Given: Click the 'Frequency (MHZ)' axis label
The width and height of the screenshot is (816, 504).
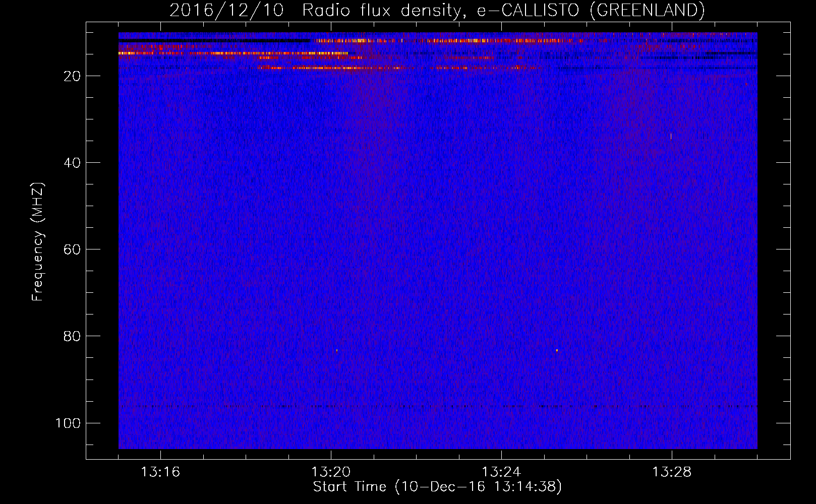Looking at the screenshot, I should pyautogui.click(x=38, y=242).
